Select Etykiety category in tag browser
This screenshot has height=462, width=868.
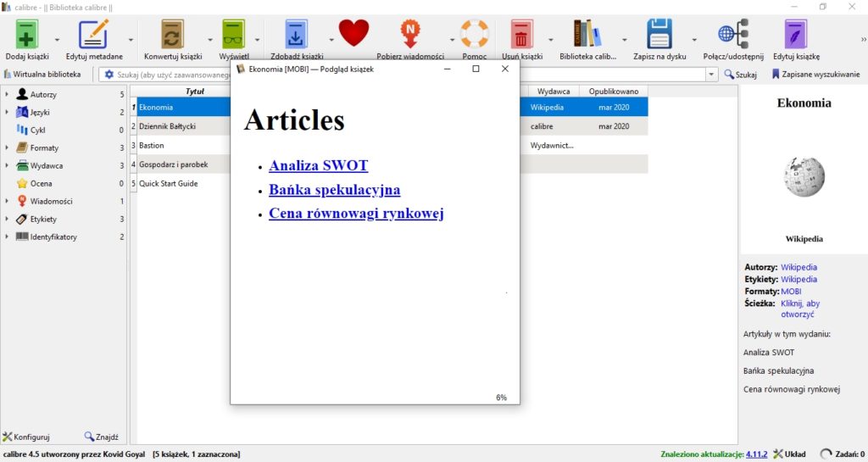pos(43,219)
